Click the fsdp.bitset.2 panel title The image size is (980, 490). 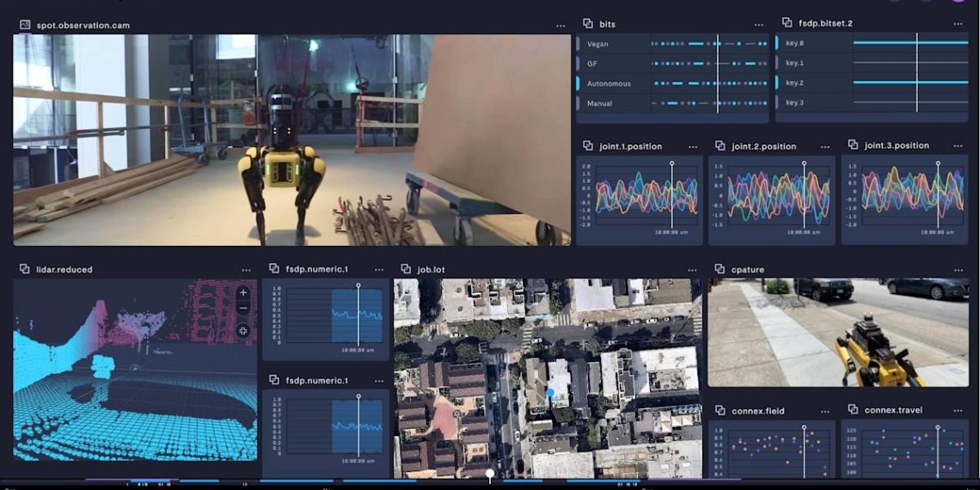click(825, 23)
